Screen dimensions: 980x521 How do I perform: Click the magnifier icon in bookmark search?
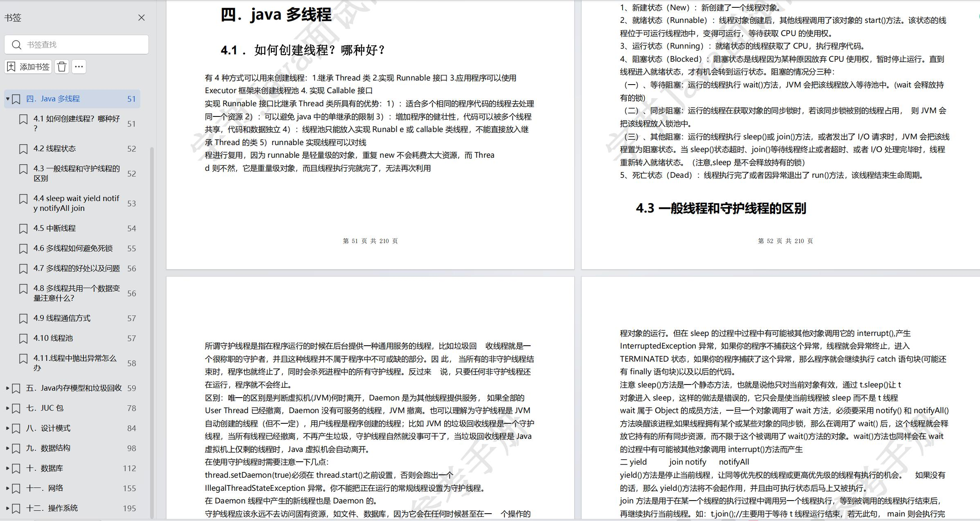(16, 45)
